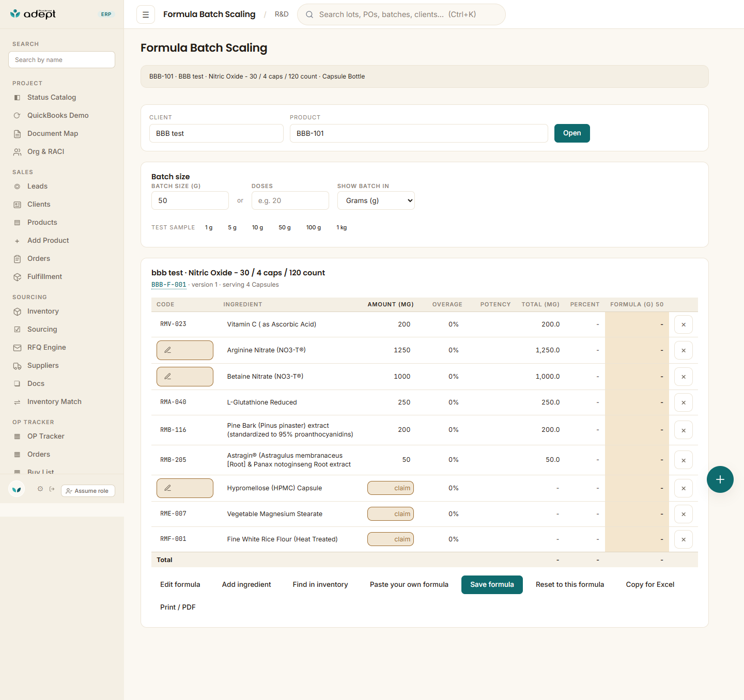Click the Org & RACI people icon
The image size is (744, 700).
click(17, 152)
